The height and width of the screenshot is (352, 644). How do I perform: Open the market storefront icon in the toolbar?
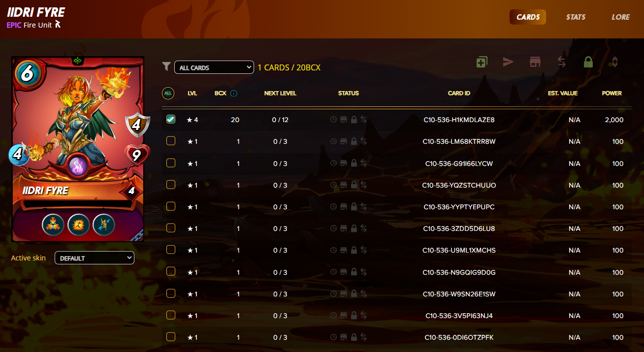tap(535, 62)
